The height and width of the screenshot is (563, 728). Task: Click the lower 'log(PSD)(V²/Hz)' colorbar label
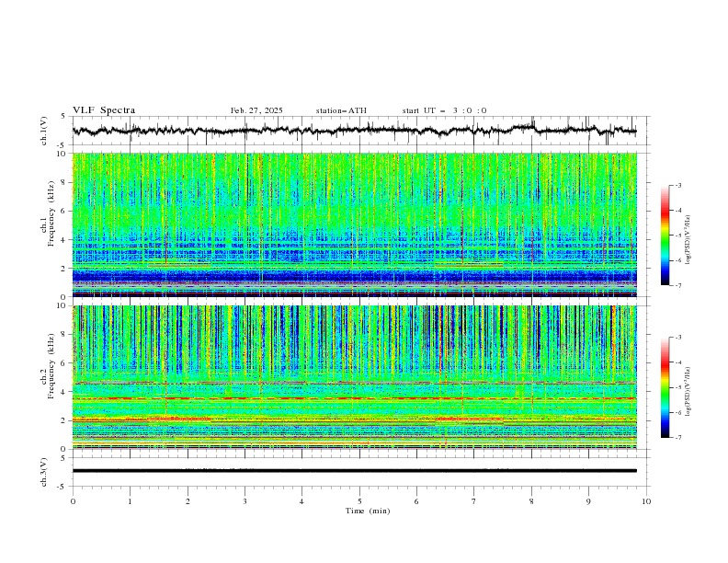688,391
